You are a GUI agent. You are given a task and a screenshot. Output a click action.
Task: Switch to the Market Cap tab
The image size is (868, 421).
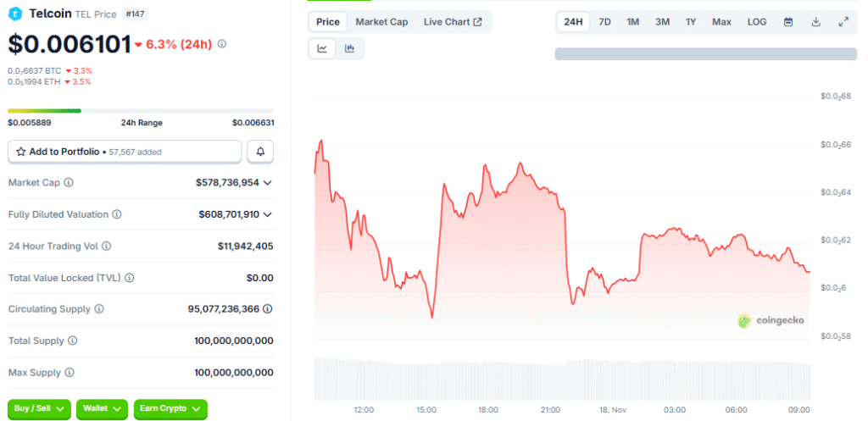[381, 22]
